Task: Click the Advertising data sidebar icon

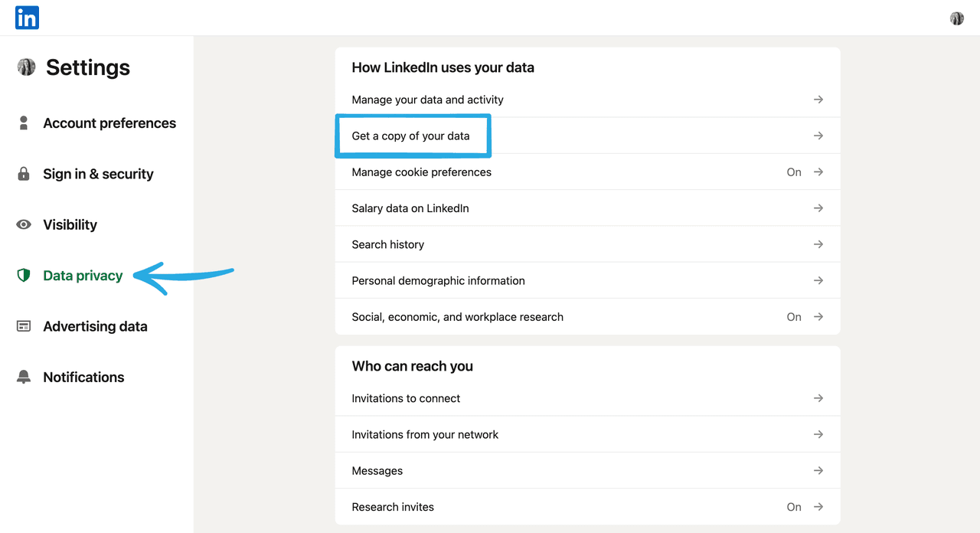Action: pos(24,326)
